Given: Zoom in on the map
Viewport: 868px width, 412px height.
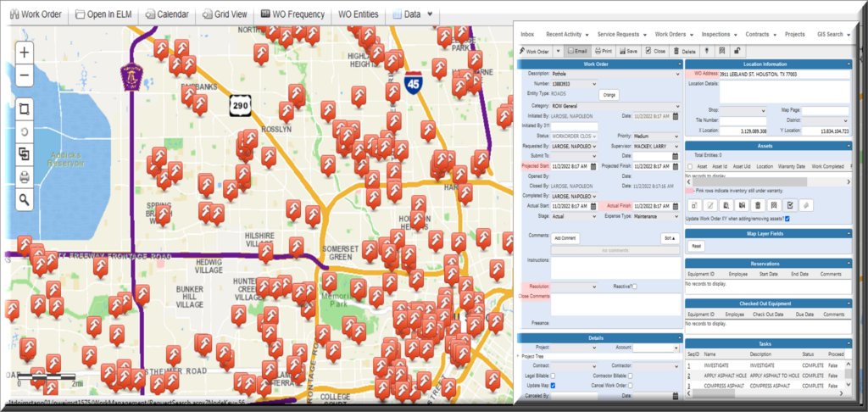Looking at the screenshot, I should pos(25,53).
